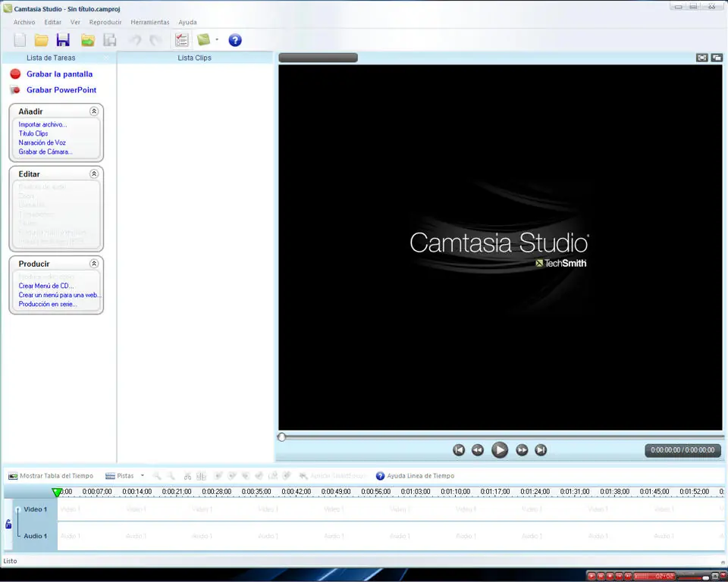The width and height of the screenshot is (728, 582).
Task: Click Grabar de Cámara... link
Action: (45, 152)
